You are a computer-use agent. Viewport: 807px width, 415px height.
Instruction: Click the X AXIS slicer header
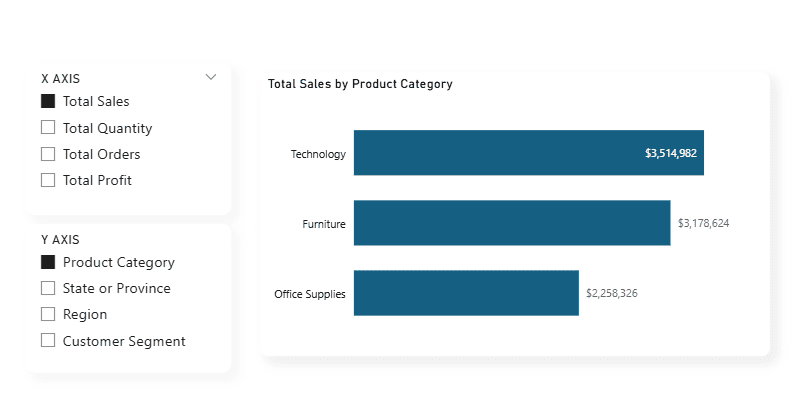[x=61, y=77]
